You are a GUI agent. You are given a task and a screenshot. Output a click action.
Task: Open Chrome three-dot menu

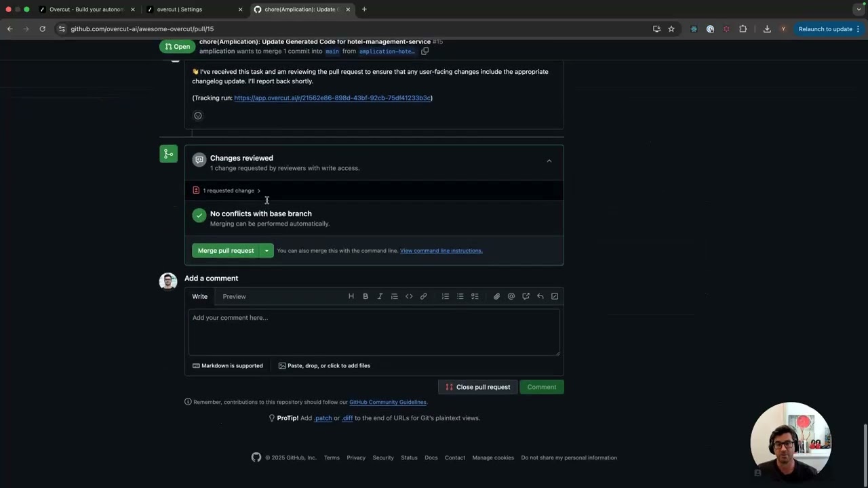click(x=858, y=29)
